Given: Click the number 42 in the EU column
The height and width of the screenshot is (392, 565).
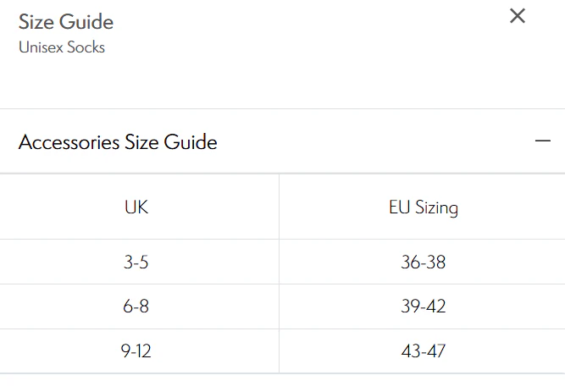Looking at the screenshot, I should coord(436,306).
